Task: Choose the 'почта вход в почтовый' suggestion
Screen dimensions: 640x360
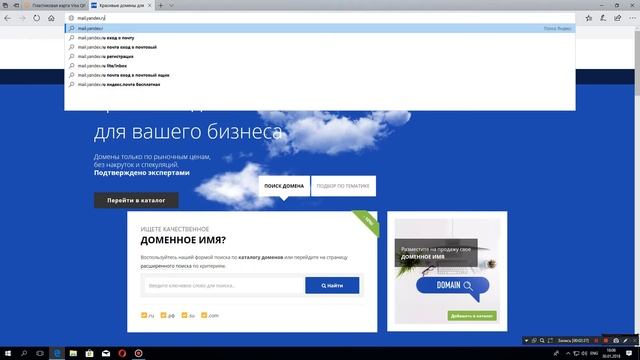Action: pyautogui.click(x=320, y=47)
